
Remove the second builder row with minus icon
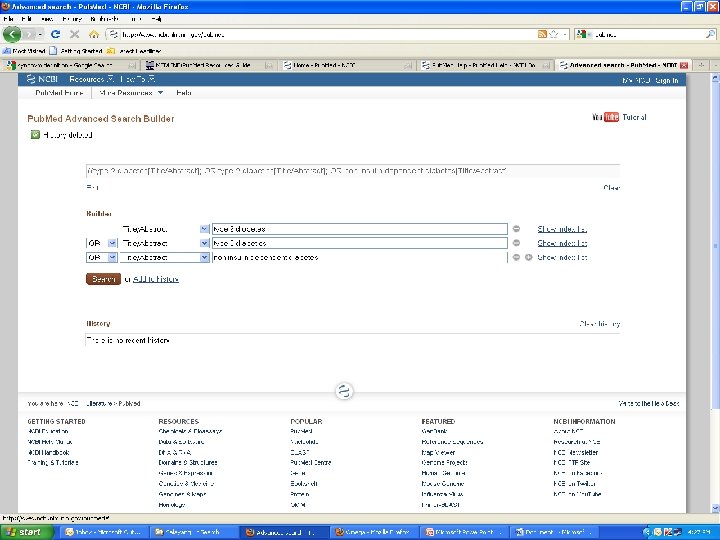pos(516,243)
